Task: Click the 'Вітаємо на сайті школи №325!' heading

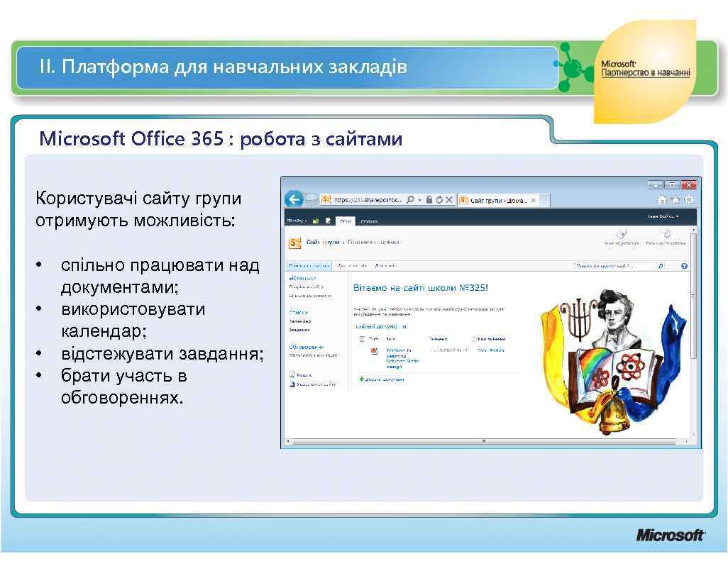Action: tap(421, 288)
